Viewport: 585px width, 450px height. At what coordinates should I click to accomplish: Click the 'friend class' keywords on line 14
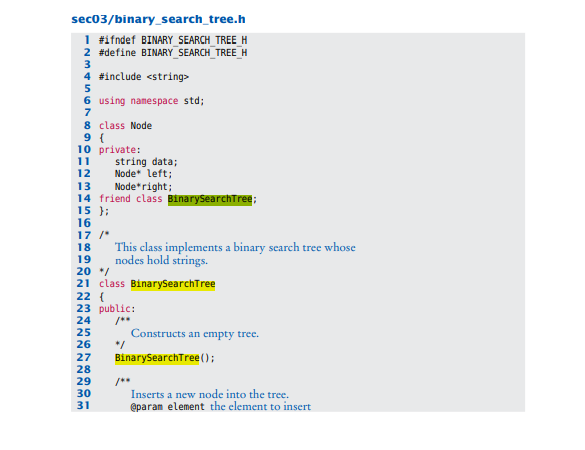pos(131,199)
